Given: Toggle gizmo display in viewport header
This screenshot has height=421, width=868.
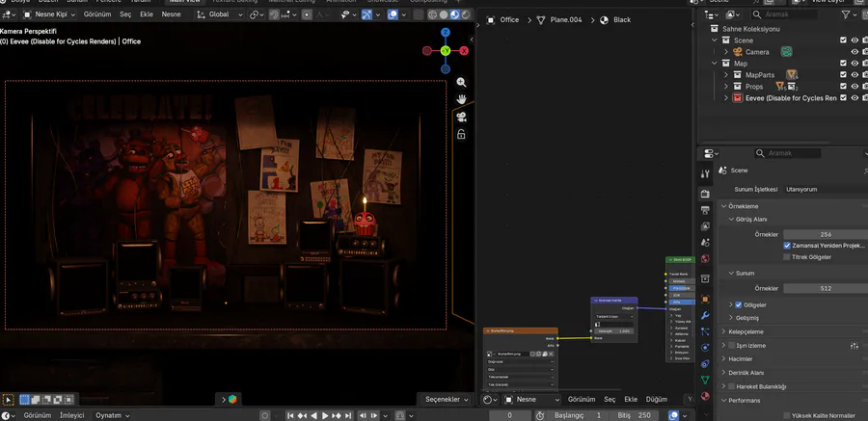Looking at the screenshot, I should [366, 14].
